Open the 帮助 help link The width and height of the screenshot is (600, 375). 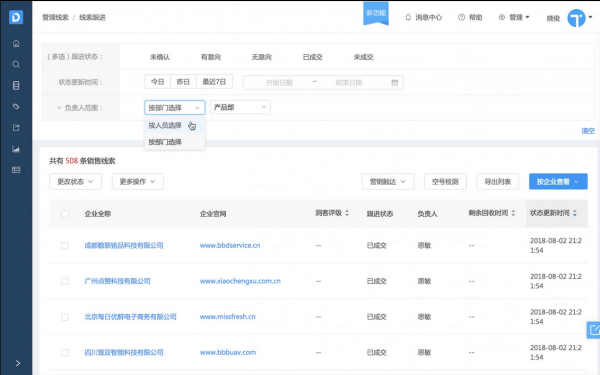[x=470, y=17]
